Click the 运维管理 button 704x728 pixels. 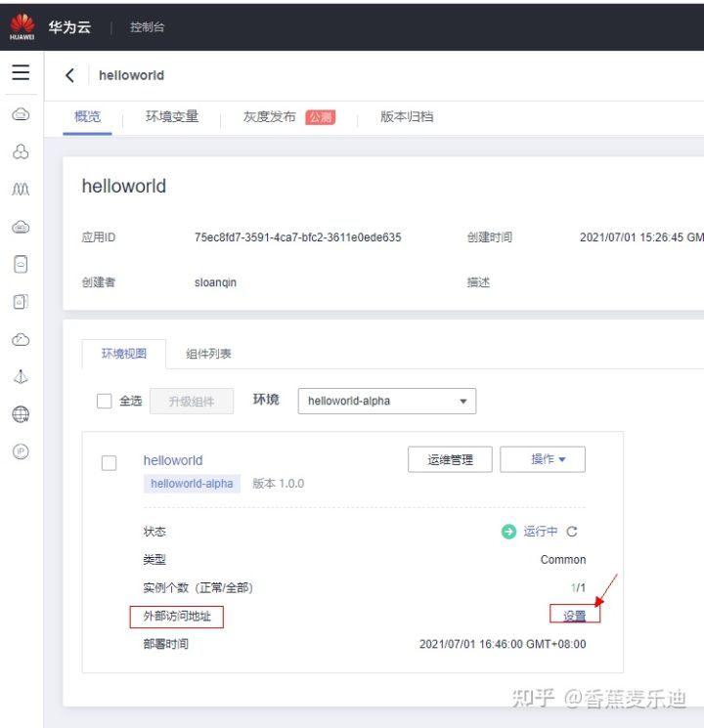(x=450, y=459)
